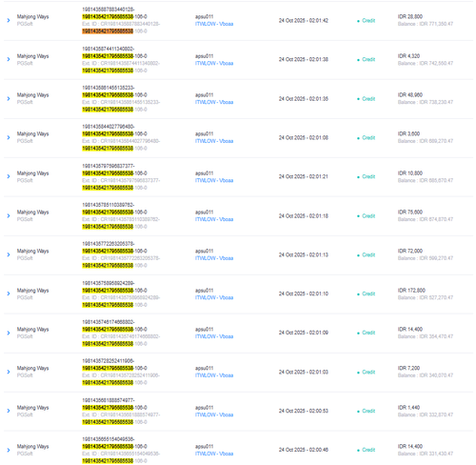Expand the Mahjong Ways row at 02:01:35
Screen dimensions: 476x465
[9, 99]
